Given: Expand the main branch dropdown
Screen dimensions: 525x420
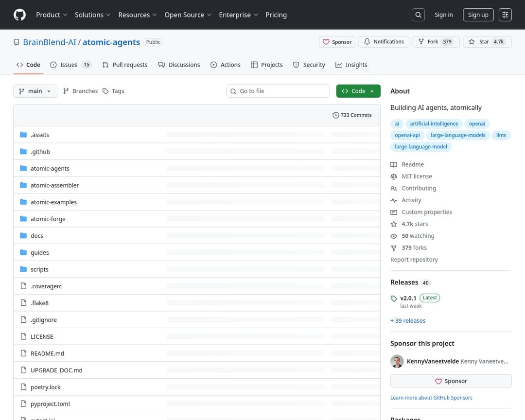Looking at the screenshot, I should click(x=35, y=91).
